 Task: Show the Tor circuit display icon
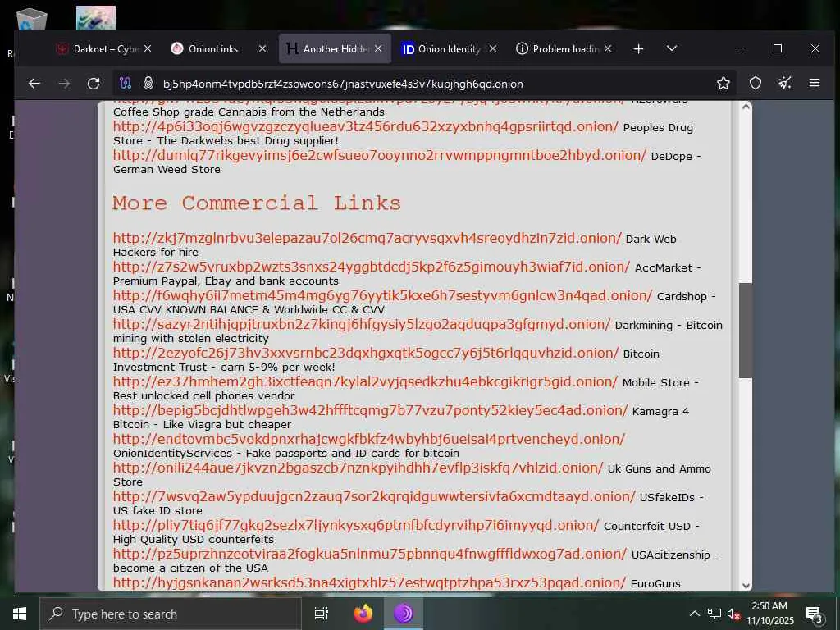coord(126,84)
